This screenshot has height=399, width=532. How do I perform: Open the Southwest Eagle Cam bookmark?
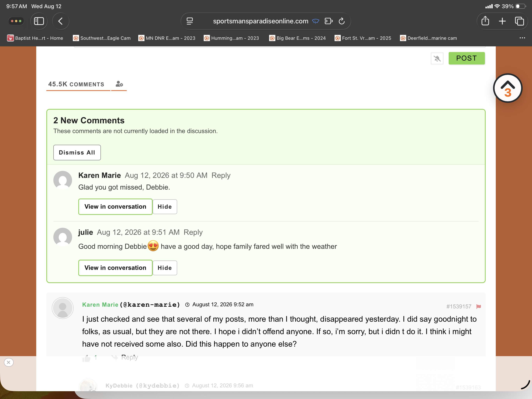[102, 38]
